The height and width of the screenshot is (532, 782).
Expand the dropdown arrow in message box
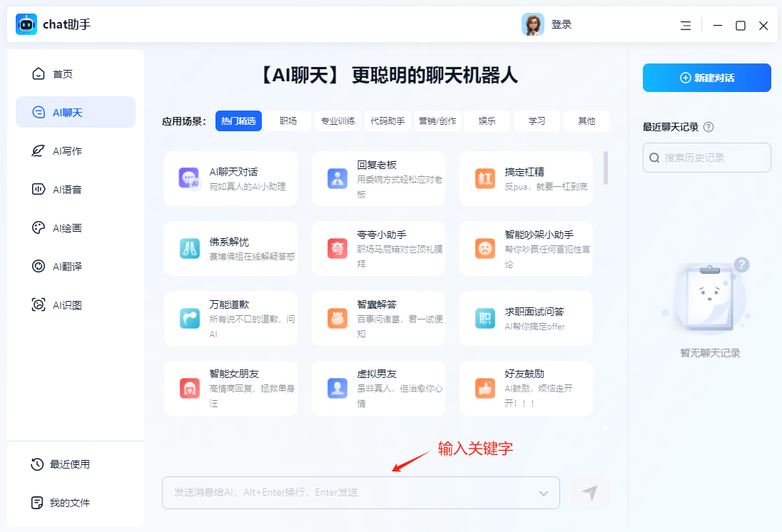pyautogui.click(x=543, y=493)
